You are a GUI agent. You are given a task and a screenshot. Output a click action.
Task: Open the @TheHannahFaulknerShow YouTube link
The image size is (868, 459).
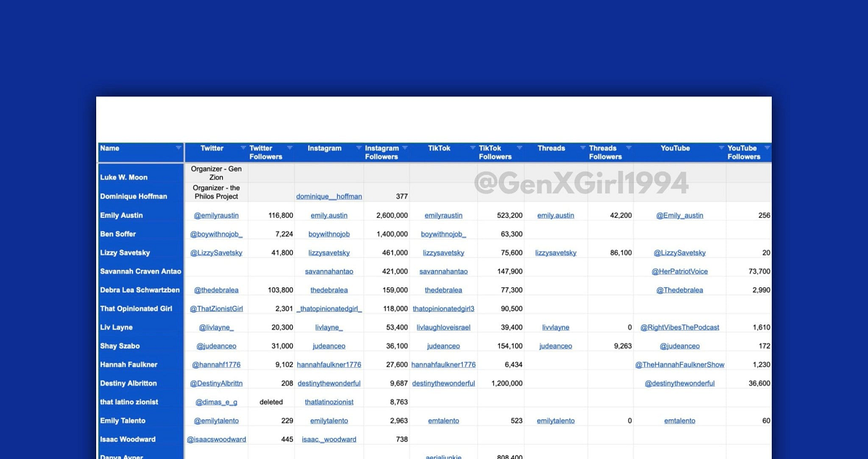pos(679,365)
